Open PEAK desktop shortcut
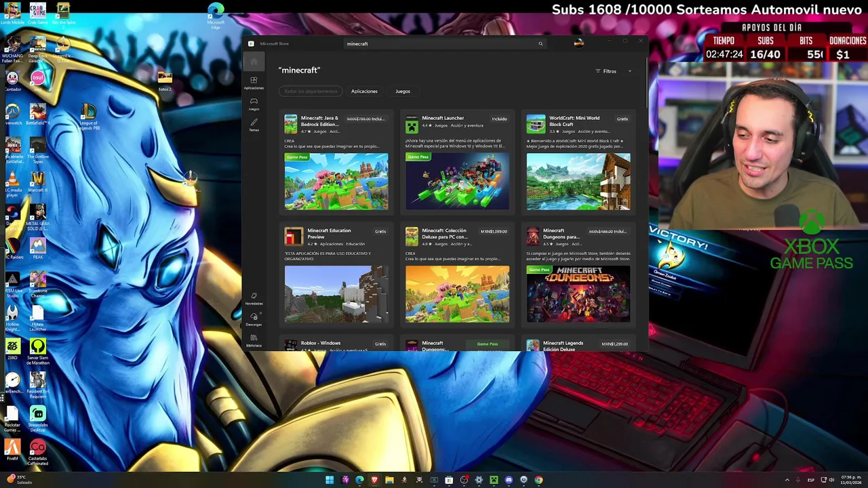The image size is (868, 488). (x=38, y=248)
